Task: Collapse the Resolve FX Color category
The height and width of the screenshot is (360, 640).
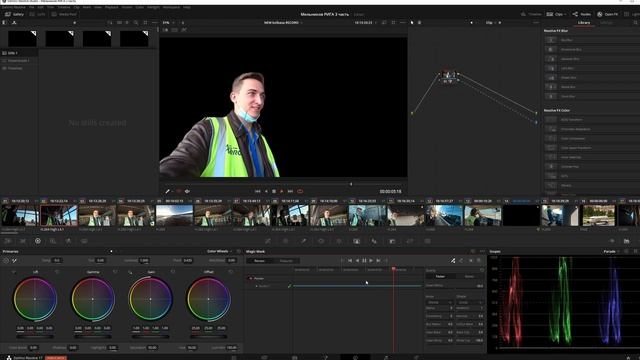Action: pyautogui.click(x=557, y=110)
